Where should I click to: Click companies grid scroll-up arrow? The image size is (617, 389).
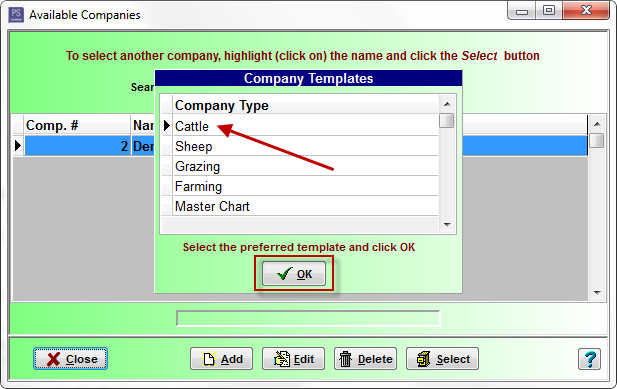pos(597,124)
